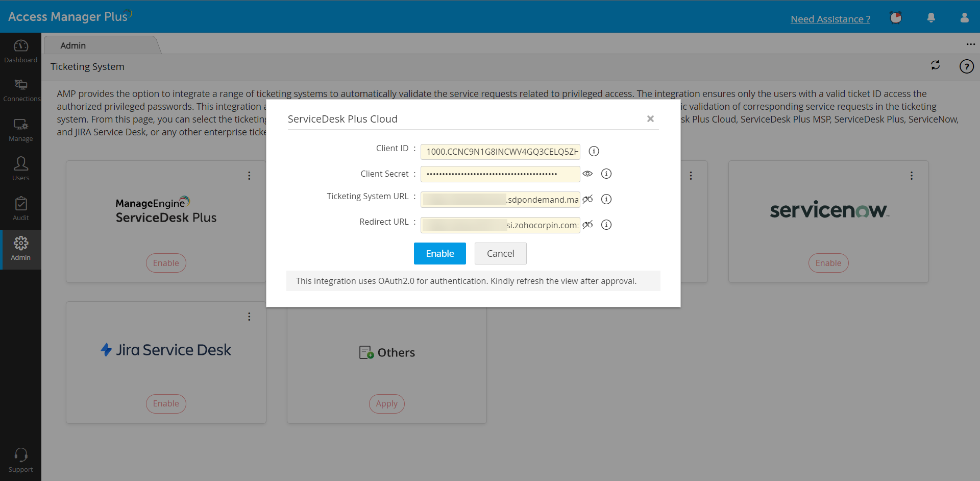
Task: Click into the Ticketing System URL field
Action: point(500,200)
